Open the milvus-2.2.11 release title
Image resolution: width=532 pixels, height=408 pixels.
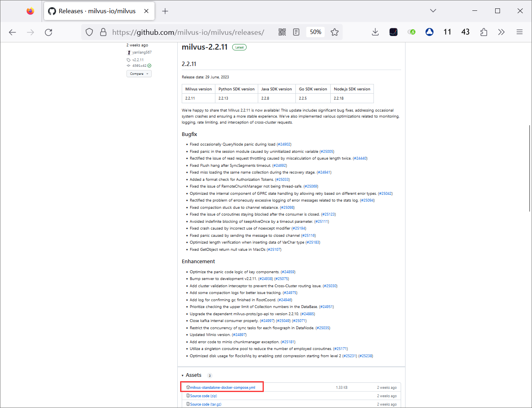click(x=205, y=47)
